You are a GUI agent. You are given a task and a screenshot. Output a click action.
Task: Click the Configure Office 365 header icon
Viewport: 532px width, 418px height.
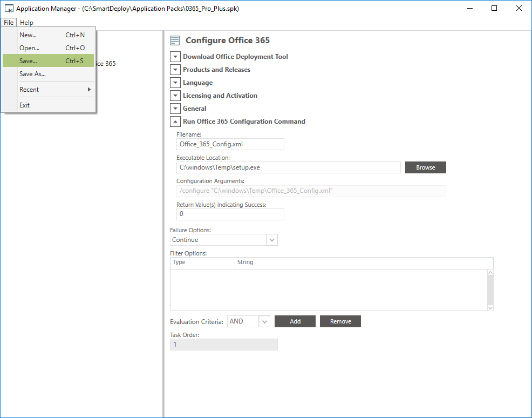click(x=174, y=41)
